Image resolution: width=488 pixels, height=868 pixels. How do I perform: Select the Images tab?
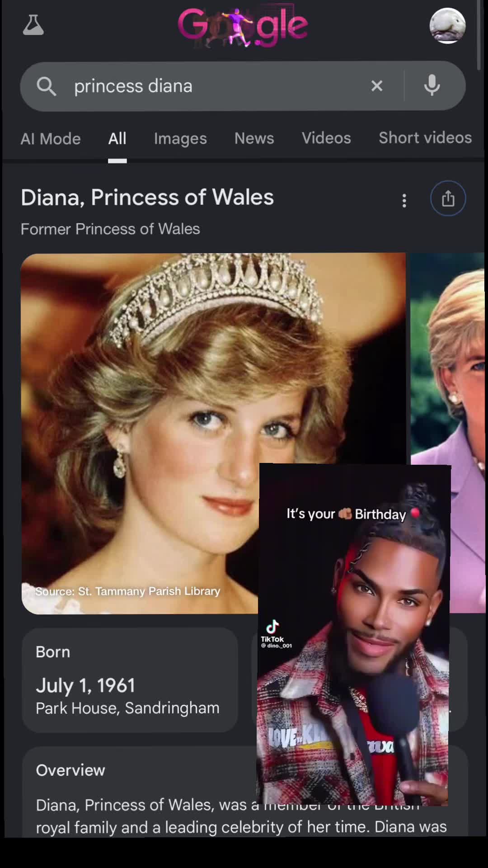[180, 138]
